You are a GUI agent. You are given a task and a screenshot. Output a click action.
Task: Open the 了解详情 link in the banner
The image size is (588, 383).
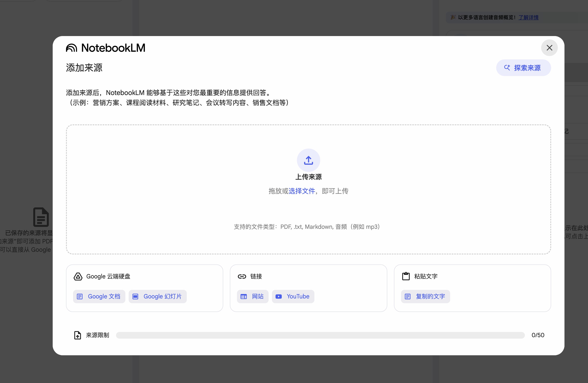(x=528, y=18)
